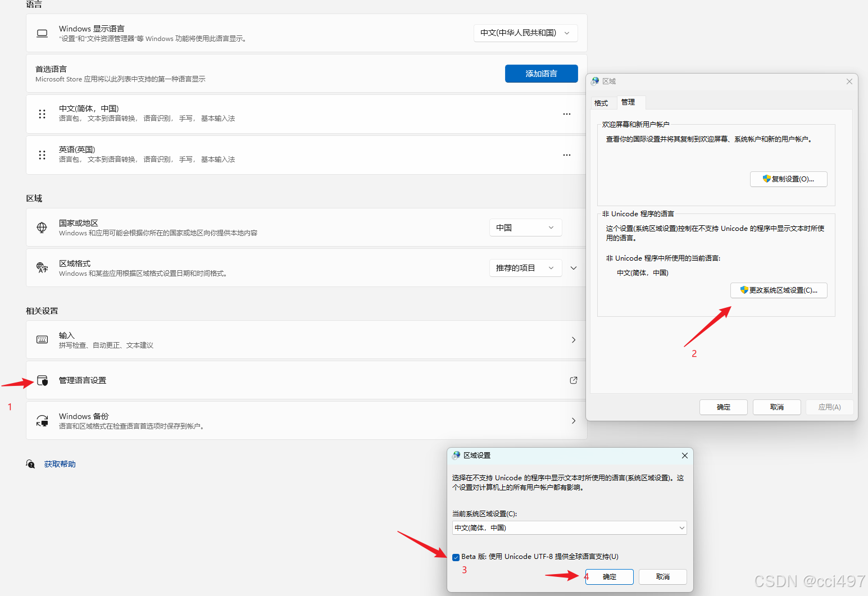Open more options for 中文(简体，中国) language

[x=567, y=114]
